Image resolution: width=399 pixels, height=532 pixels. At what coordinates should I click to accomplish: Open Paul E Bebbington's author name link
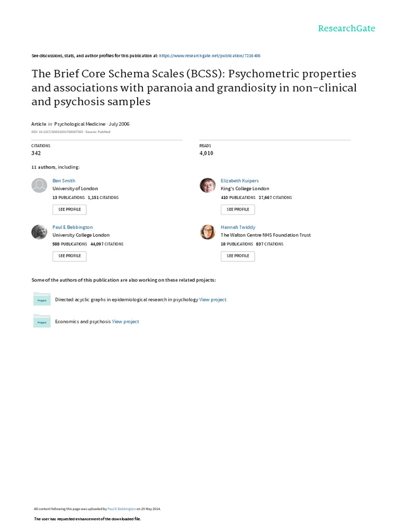[73, 227]
